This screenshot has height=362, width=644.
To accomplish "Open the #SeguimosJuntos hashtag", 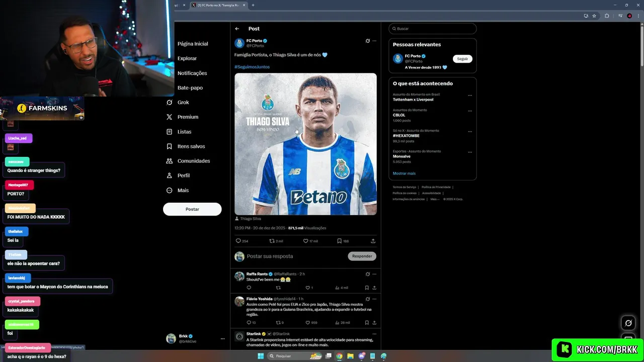I will click(x=252, y=67).
